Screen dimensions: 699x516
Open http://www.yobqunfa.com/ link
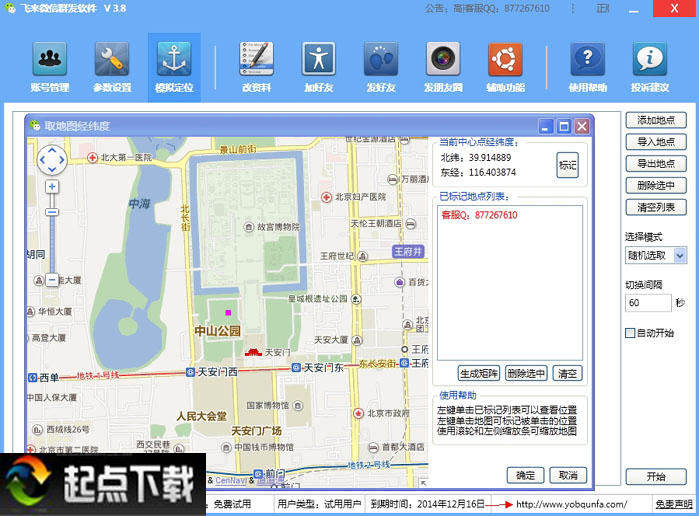click(572, 504)
